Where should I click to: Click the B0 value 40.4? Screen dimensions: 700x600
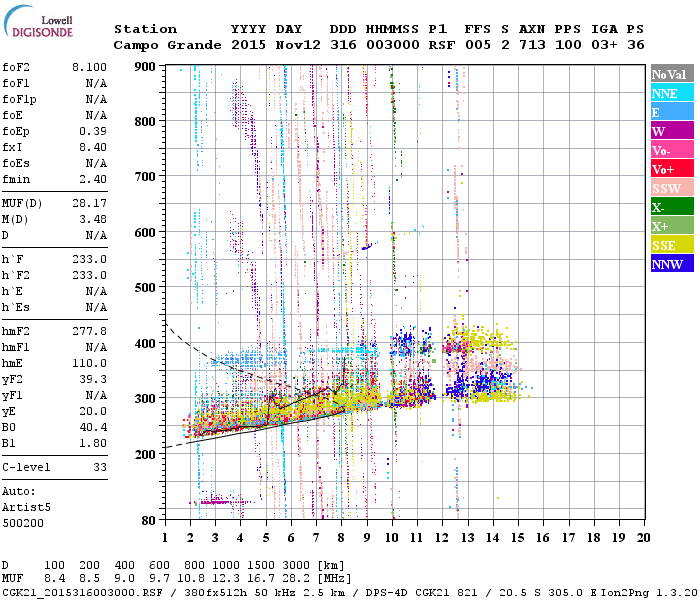(93, 428)
